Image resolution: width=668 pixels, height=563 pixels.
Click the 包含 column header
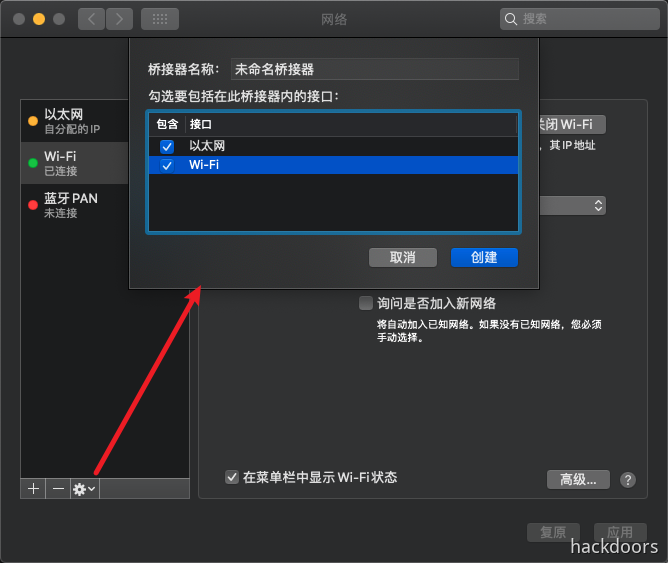click(x=167, y=124)
